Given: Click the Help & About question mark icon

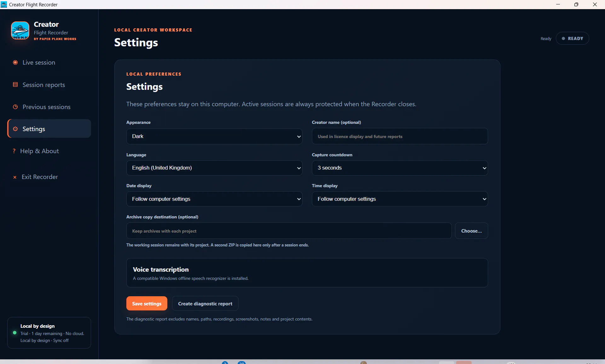Looking at the screenshot, I should coord(14,151).
